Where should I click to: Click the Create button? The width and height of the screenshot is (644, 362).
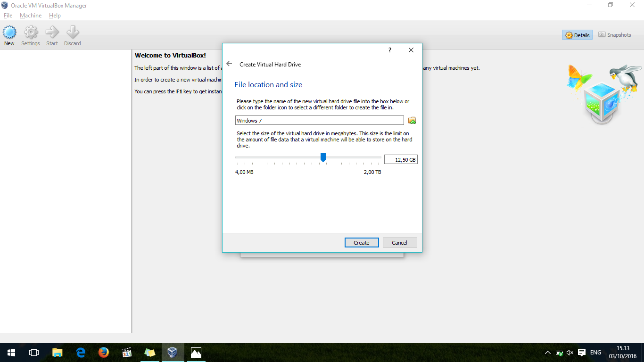coord(362,243)
